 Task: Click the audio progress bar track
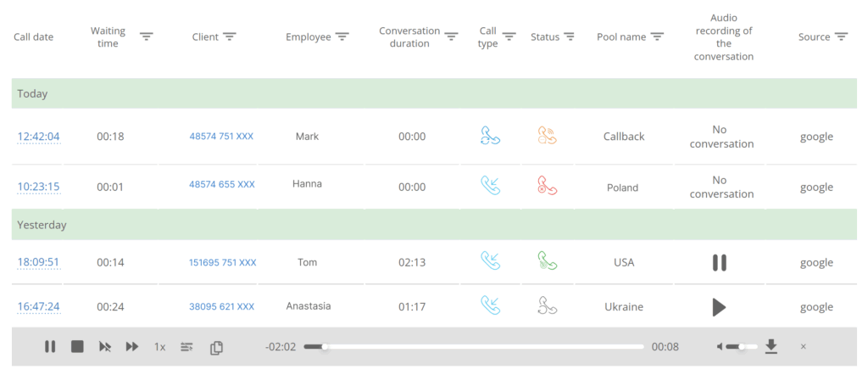click(x=474, y=347)
